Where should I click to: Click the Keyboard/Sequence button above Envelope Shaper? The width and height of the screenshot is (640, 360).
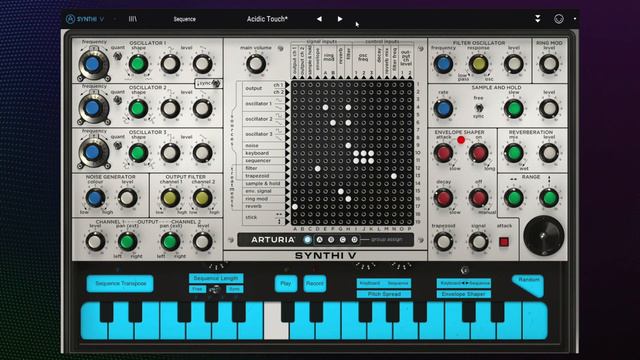464,283
